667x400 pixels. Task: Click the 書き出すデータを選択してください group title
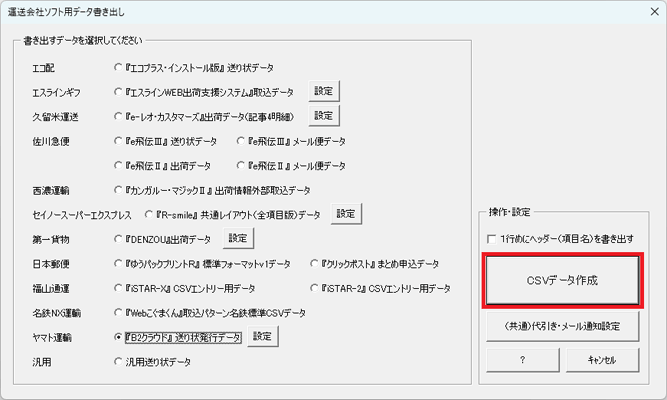tap(83, 40)
